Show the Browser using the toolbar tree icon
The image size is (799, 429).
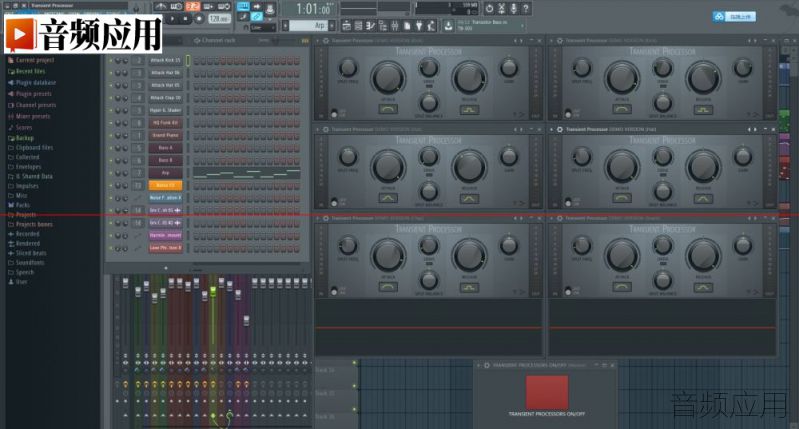(x=381, y=25)
